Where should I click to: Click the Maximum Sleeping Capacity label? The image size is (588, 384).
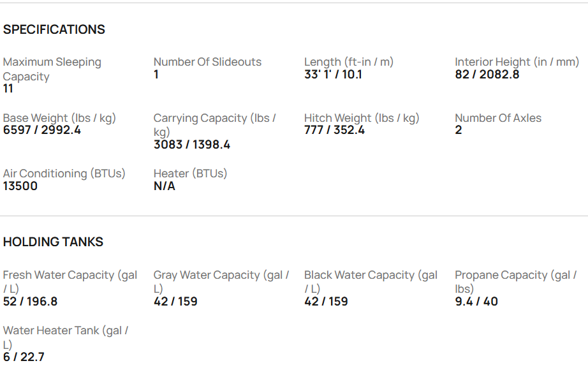pos(52,69)
